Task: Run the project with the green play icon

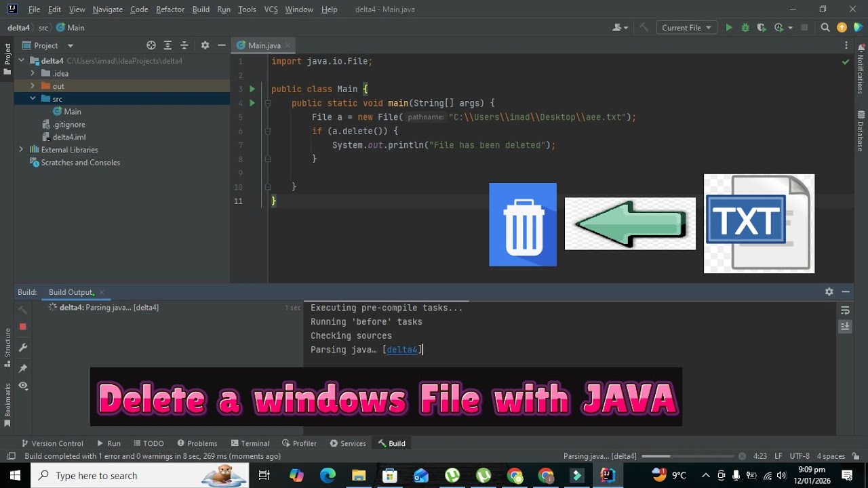Action: click(x=729, y=28)
